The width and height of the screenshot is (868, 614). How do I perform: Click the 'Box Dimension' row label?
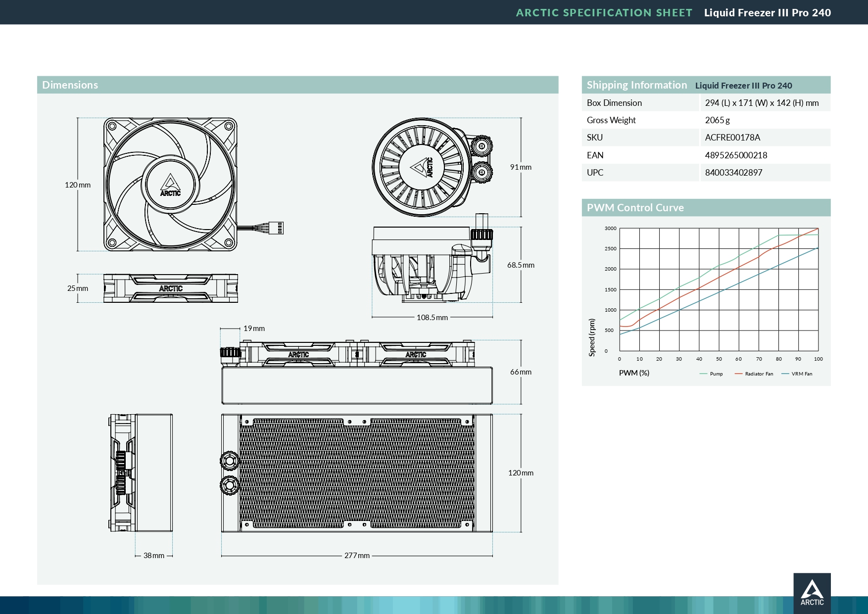point(614,103)
